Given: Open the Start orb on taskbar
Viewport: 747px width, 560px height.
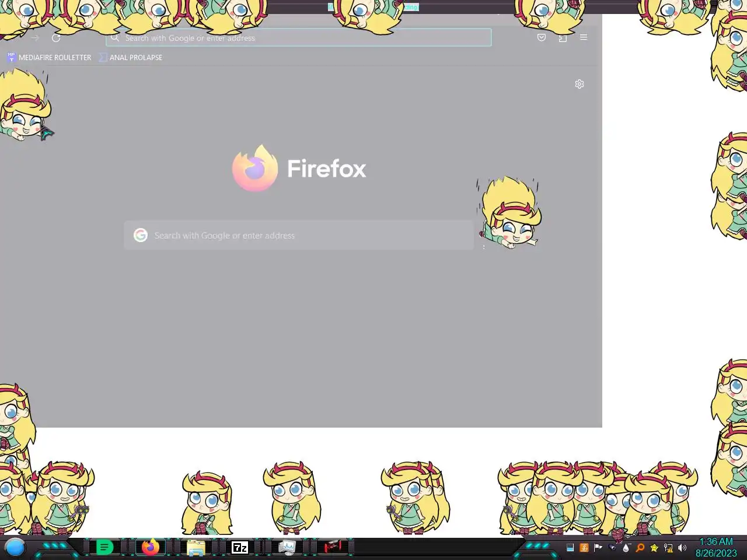Looking at the screenshot, I should (x=15, y=547).
